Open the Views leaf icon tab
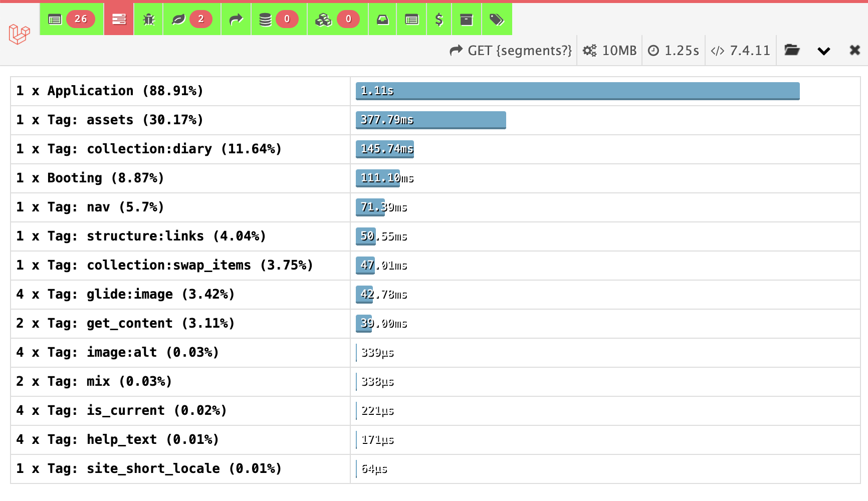 [191, 20]
